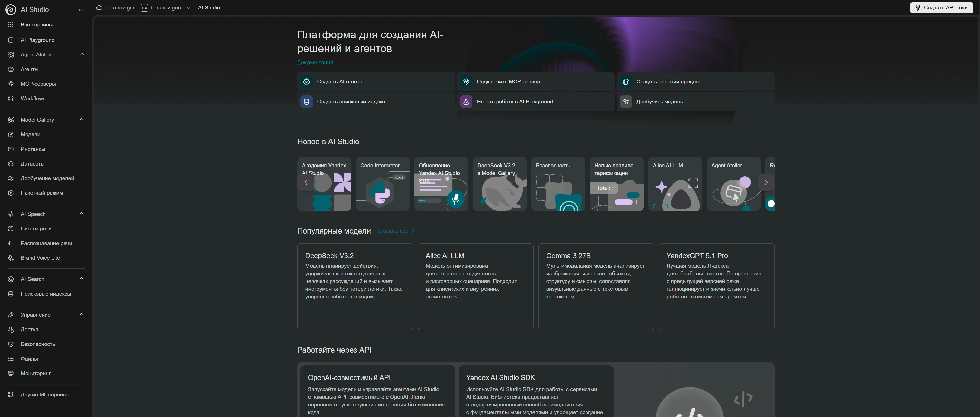Image resolution: width=980 pixels, height=417 pixels.
Task: Open the Code Interpreter news tile
Action: [383, 184]
